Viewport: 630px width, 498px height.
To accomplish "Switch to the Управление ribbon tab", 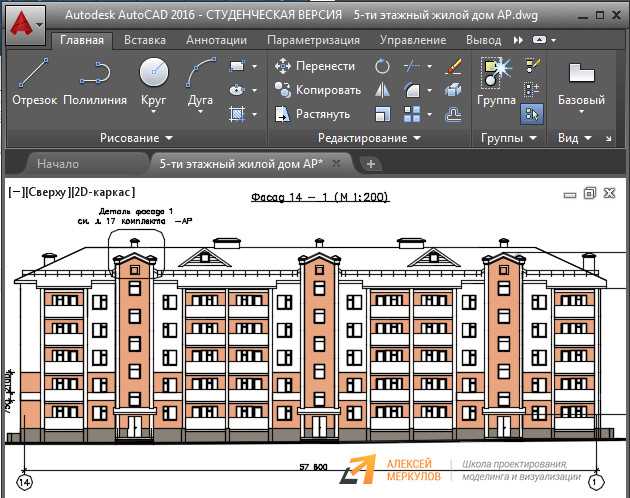I will pos(413,40).
